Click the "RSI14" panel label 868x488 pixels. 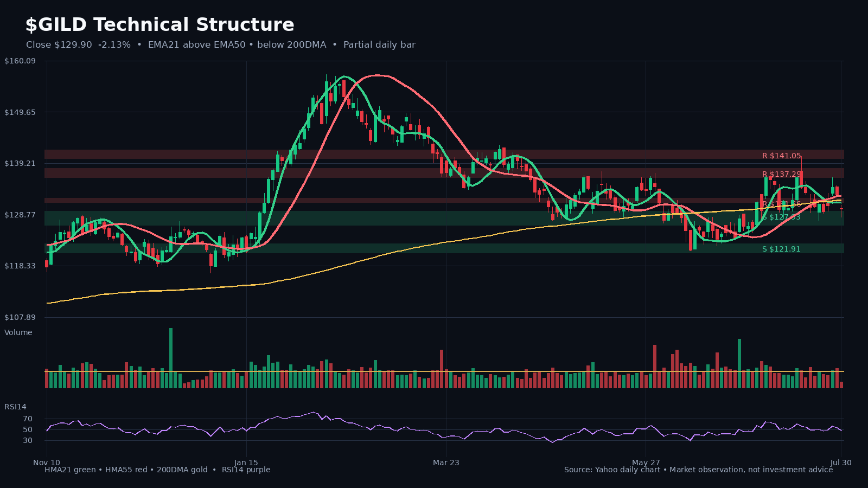(x=15, y=407)
